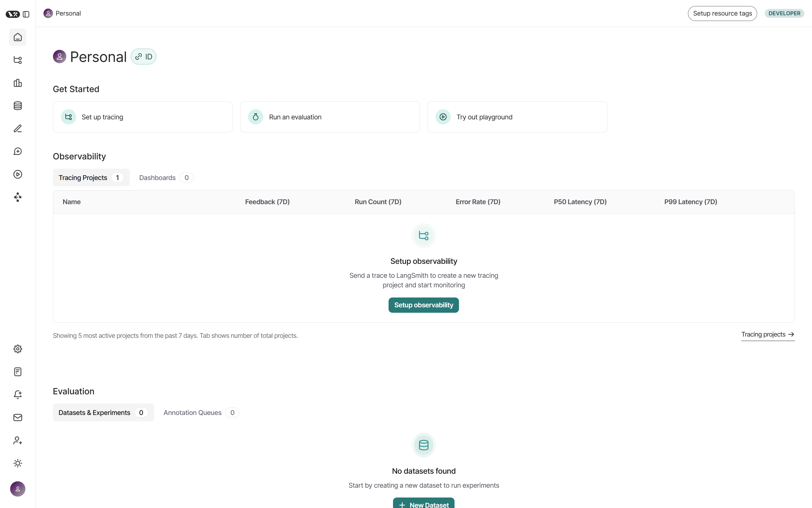Open the Try out playground card
812x508 pixels.
[x=517, y=117]
